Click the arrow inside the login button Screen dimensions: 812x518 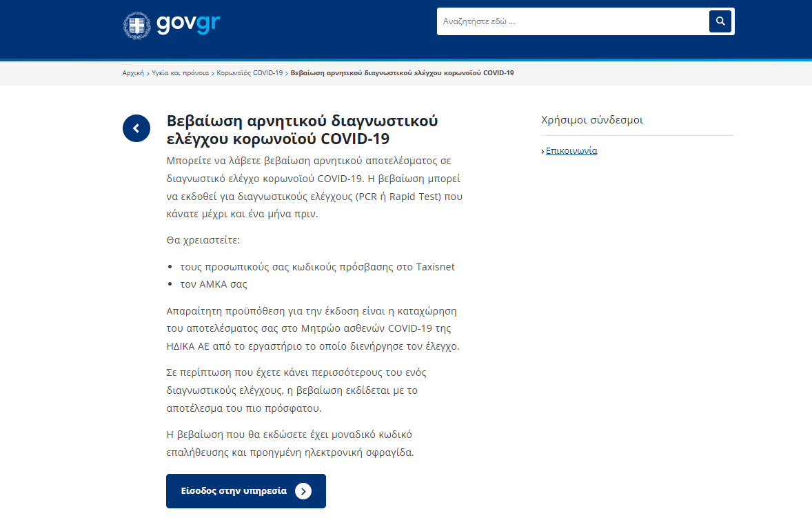[302, 491]
